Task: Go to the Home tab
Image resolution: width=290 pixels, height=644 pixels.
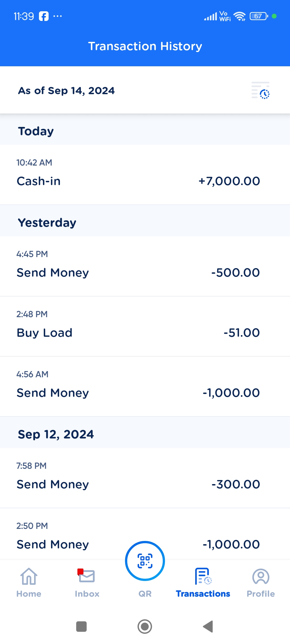Action: coord(29,582)
